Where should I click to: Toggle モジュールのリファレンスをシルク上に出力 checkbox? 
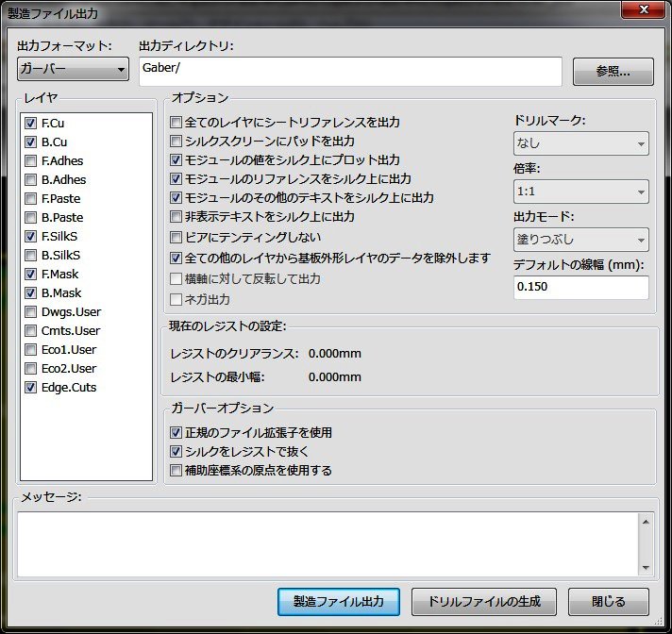click(176, 179)
